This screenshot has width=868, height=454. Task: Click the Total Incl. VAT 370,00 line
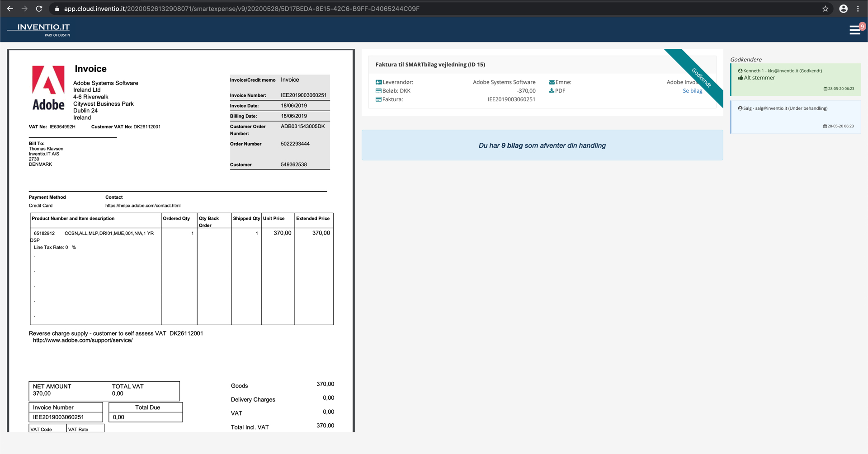(x=283, y=426)
